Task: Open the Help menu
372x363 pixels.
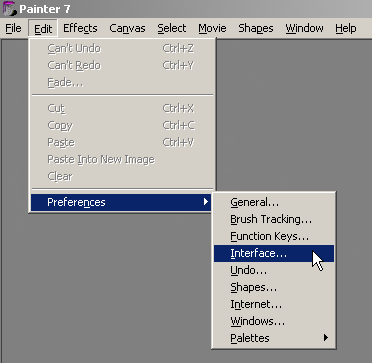Action: [x=346, y=28]
